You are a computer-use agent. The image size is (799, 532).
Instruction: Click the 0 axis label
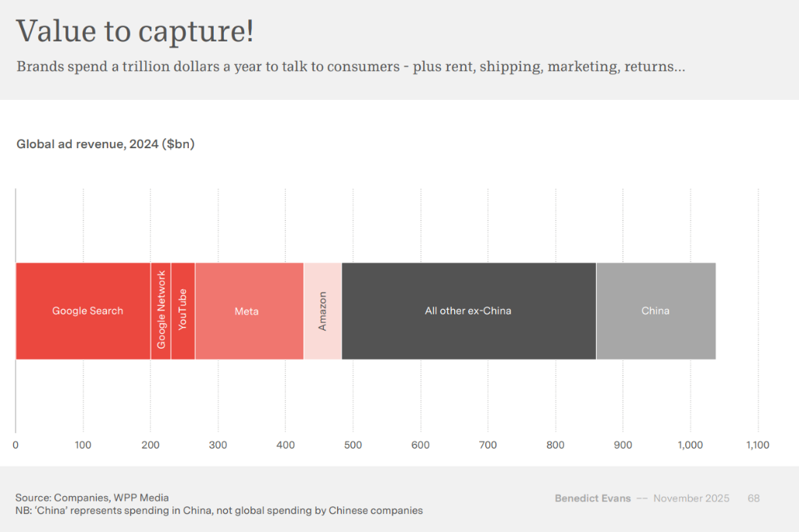click(x=16, y=445)
